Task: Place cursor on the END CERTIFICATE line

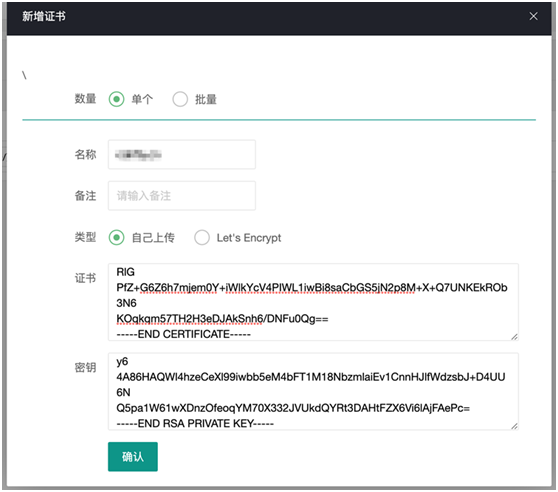Action: click(x=184, y=334)
